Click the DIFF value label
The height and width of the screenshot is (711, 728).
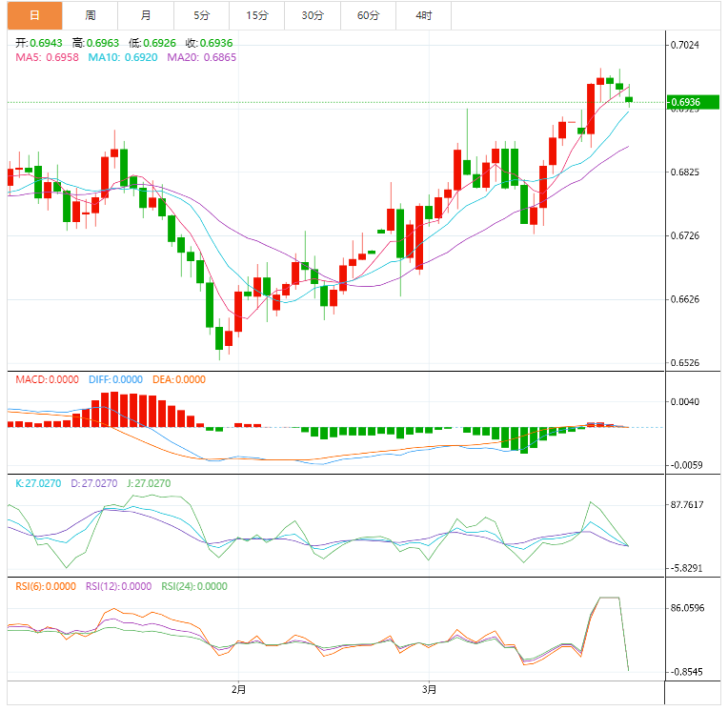pos(115,379)
